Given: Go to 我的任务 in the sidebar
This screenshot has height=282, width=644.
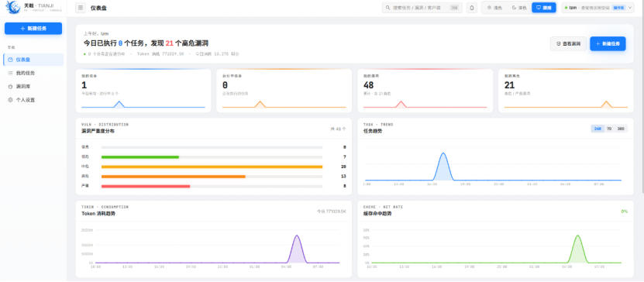Looking at the screenshot, I should [x=33, y=73].
